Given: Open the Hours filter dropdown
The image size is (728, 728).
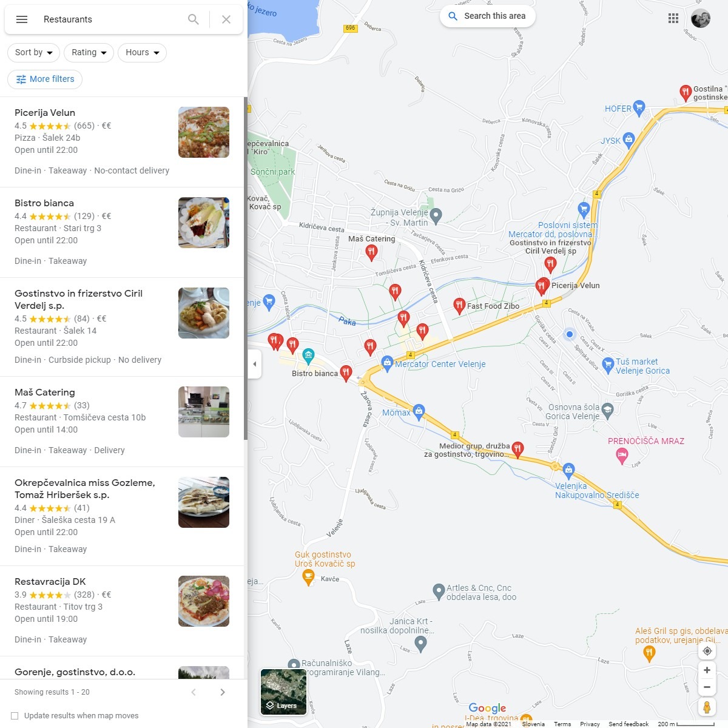Looking at the screenshot, I should [142, 53].
